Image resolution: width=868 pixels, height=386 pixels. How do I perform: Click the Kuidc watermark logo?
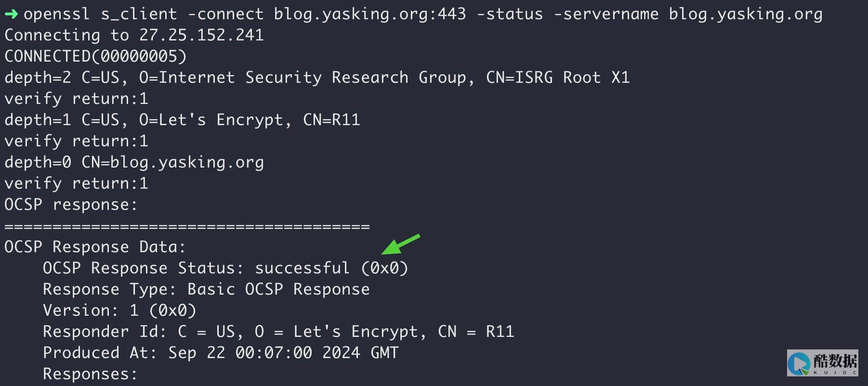(822, 363)
